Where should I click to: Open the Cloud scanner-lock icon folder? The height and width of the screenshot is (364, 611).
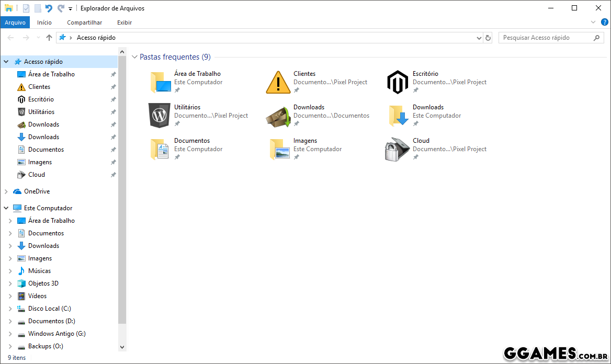[x=398, y=149]
